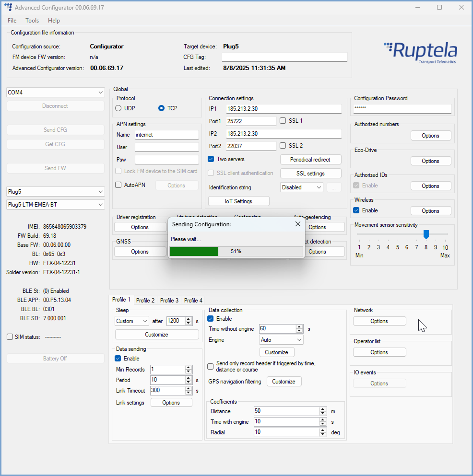Viewport: 473px width, 476px height.
Task: Toggle the Two servers checkbox
Action: click(x=211, y=159)
